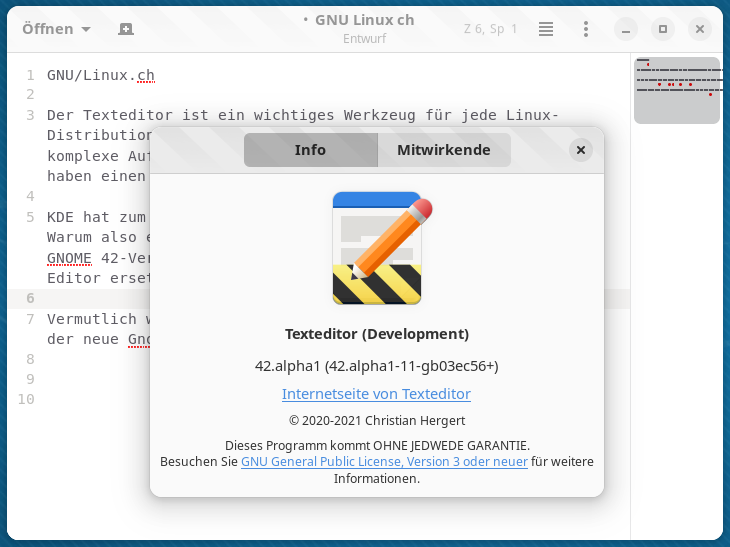Click line number 6 in gutter
Viewport: 730px width, 547px height.
pos(30,298)
